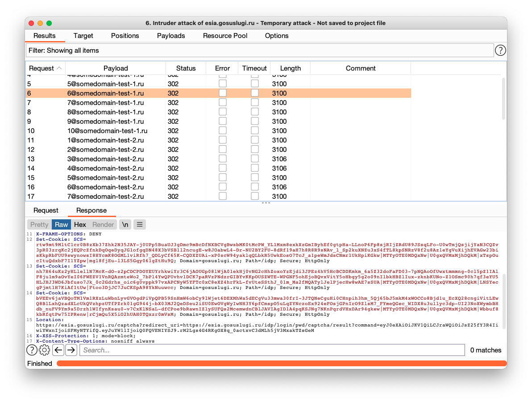
Task: Go to previous search match arrow
Action: [x=58, y=350]
